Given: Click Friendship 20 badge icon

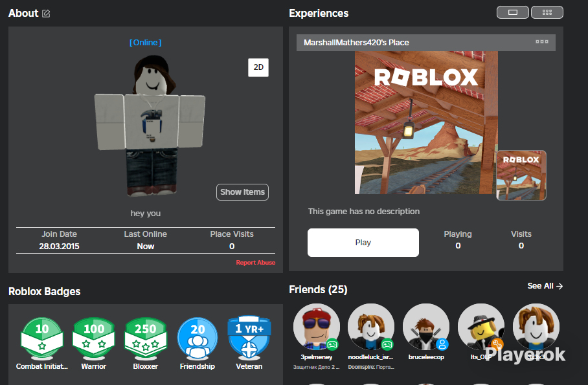Looking at the screenshot, I should (198, 338).
